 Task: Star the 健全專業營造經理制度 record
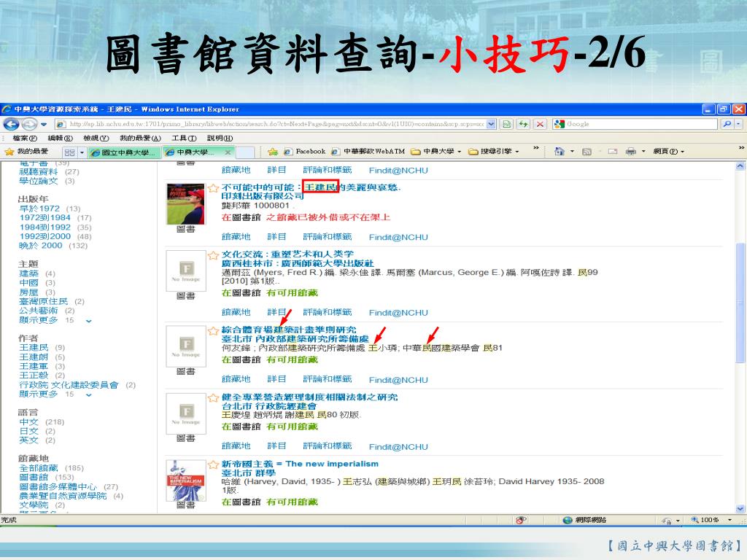[x=214, y=397]
